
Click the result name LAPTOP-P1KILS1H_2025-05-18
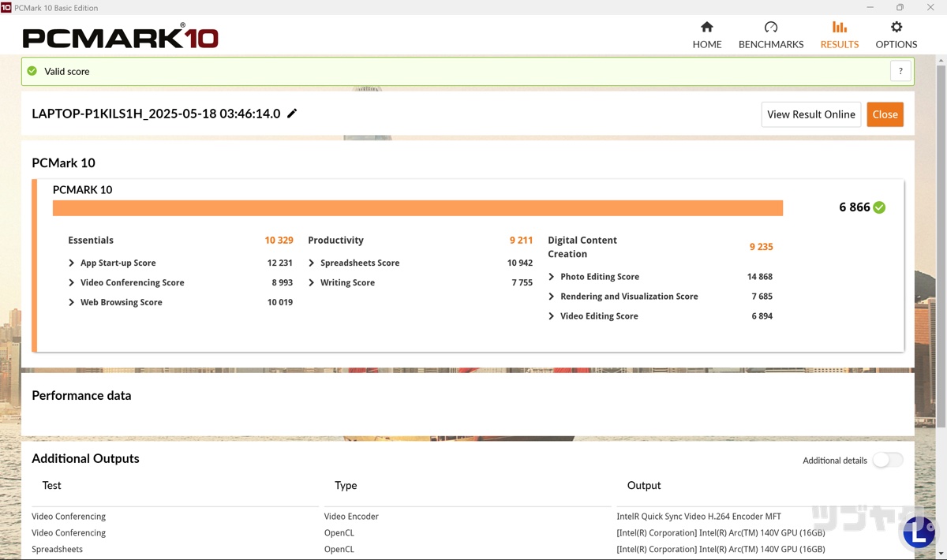[x=156, y=114]
